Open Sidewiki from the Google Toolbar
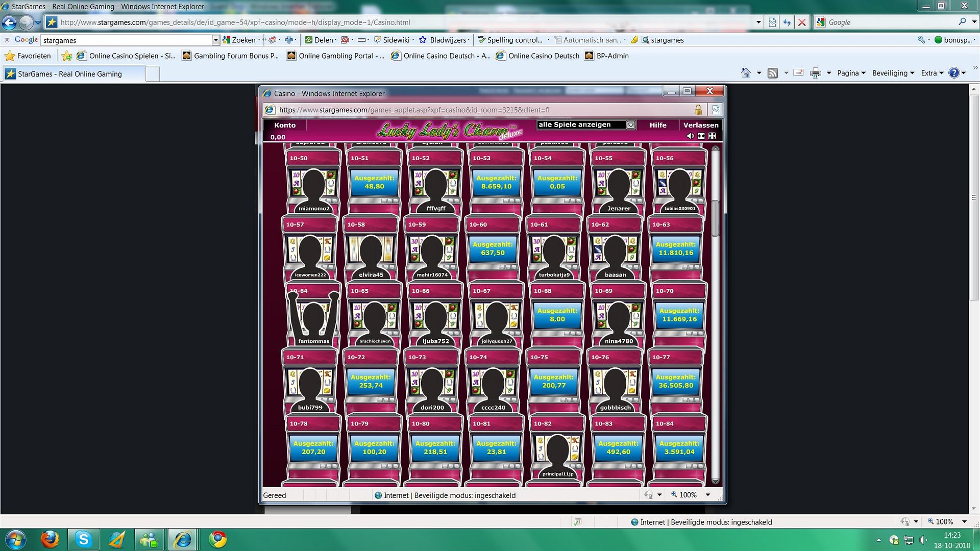 (395, 40)
